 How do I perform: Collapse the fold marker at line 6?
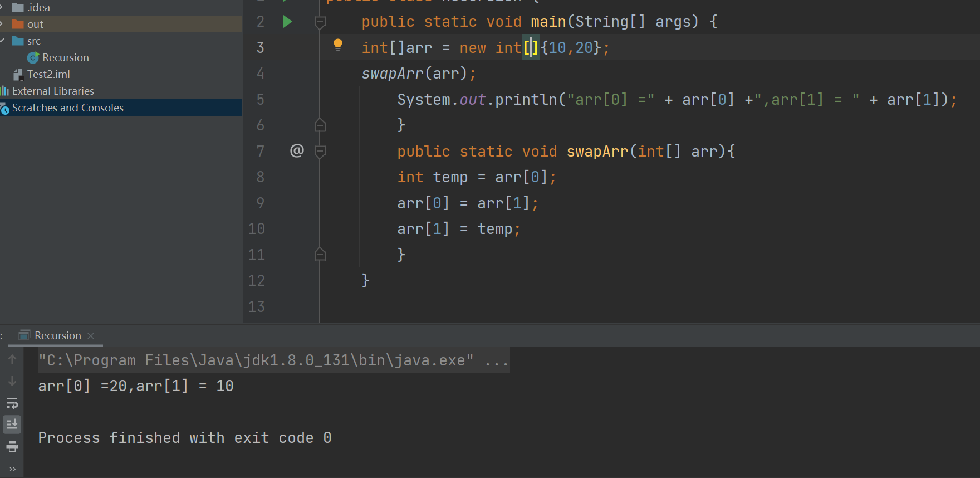coord(320,125)
